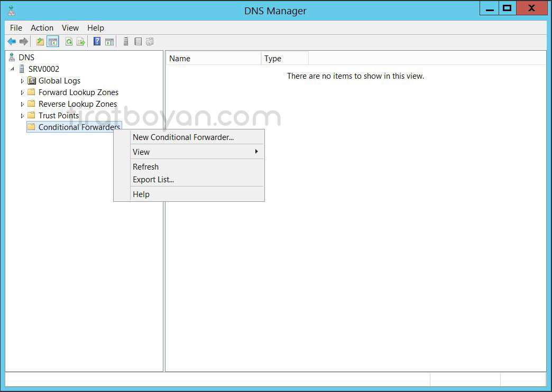Click the Forward Lookup Zones folder icon
The height and width of the screenshot is (392, 552).
[31, 92]
